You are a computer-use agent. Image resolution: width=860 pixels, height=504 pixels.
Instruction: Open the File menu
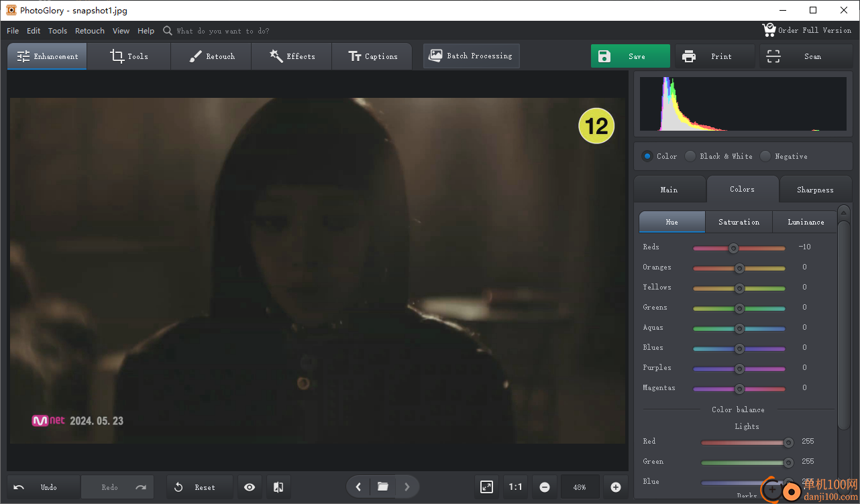[13, 31]
